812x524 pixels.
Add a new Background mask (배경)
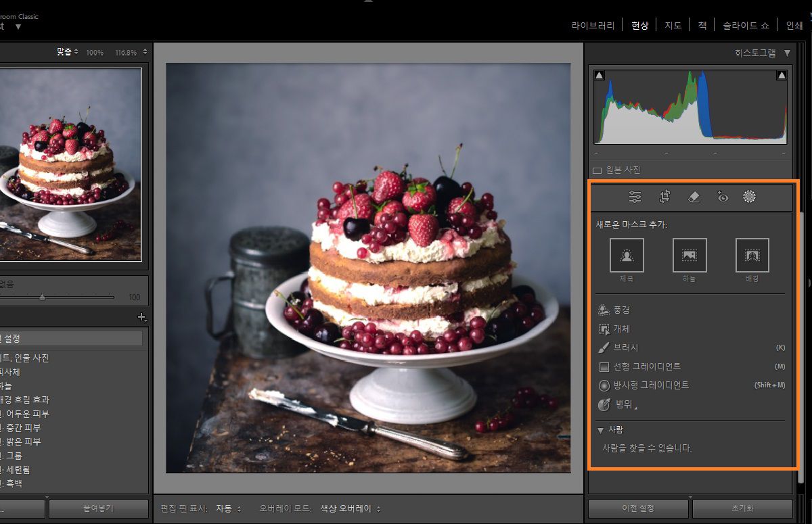click(x=752, y=255)
